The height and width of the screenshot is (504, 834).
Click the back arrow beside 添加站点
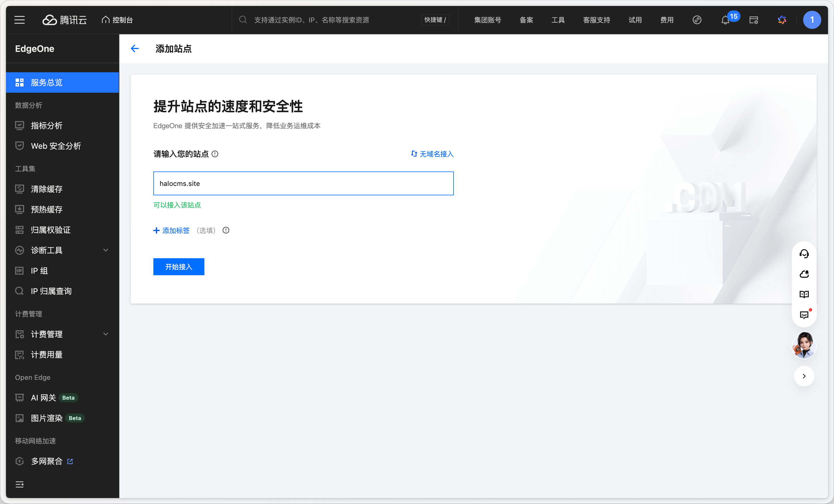coord(135,49)
